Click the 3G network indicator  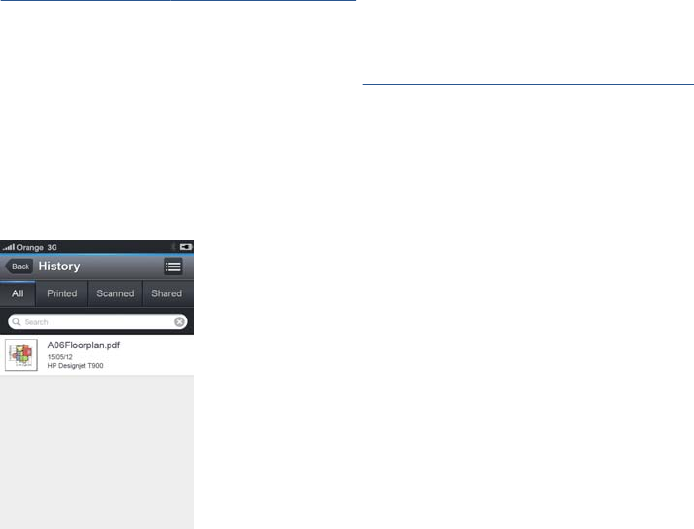pyautogui.click(x=52, y=247)
